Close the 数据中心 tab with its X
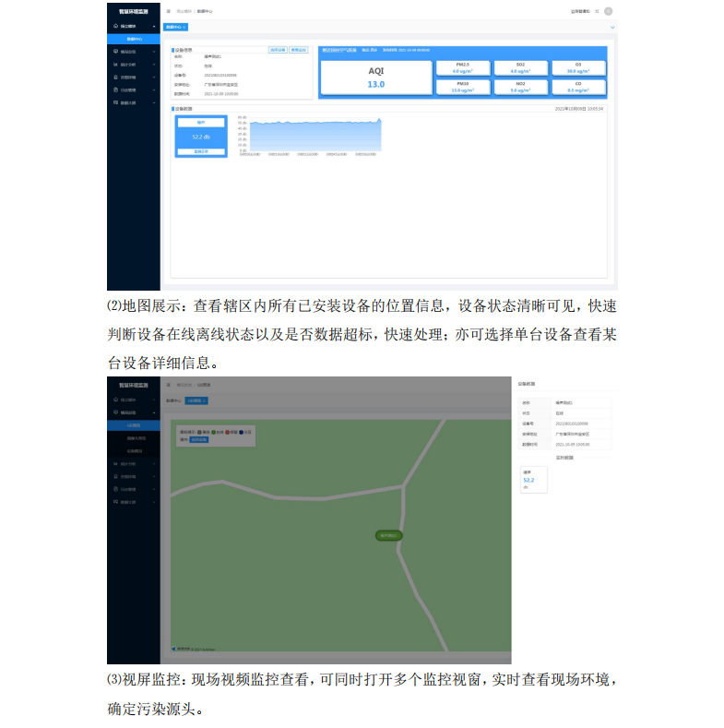 pos(184,28)
